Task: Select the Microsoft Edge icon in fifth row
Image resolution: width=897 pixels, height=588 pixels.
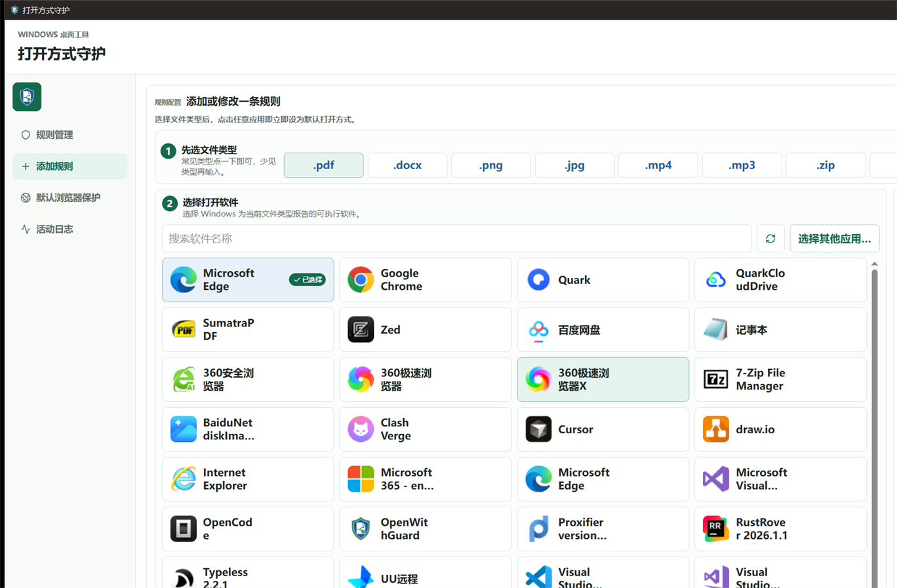Action: [538, 479]
